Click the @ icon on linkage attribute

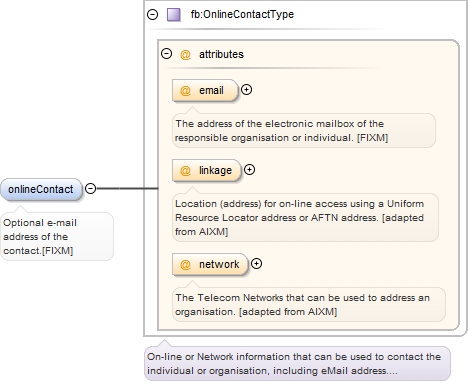[185, 170]
